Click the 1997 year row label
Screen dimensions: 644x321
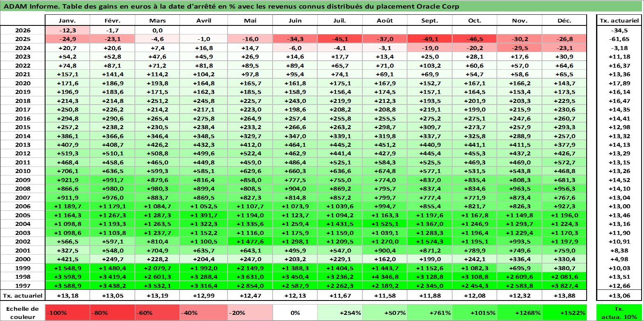point(23,286)
